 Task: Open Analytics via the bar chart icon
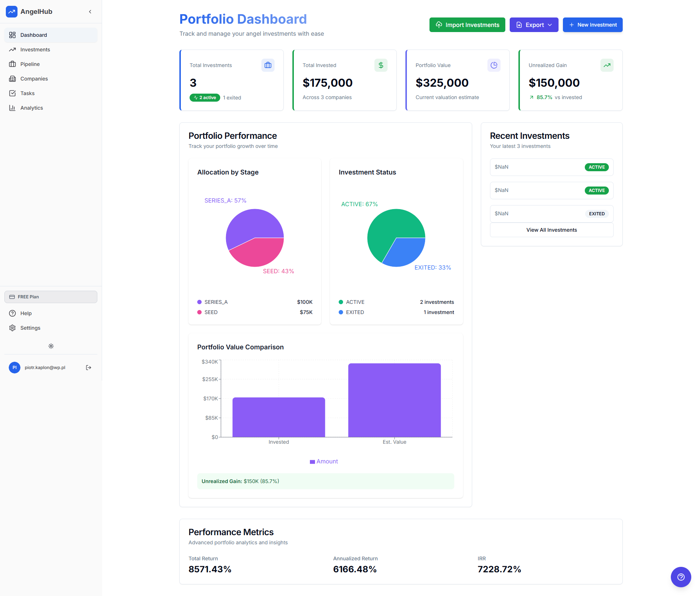(x=13, y=108)
